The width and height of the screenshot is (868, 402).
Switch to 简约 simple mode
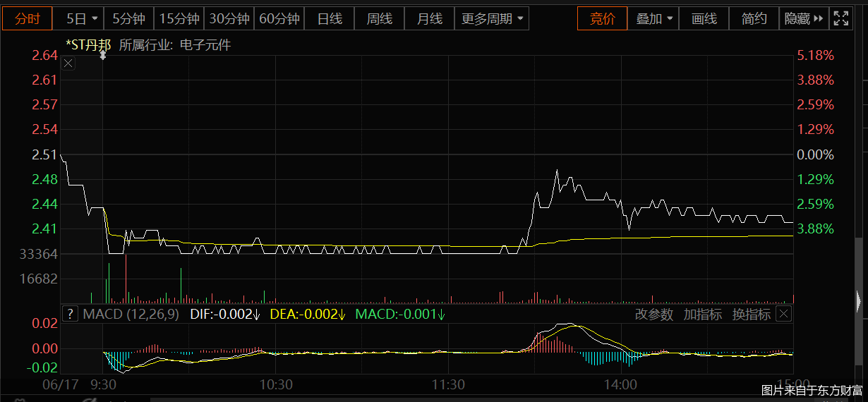(x=754, y=19)
